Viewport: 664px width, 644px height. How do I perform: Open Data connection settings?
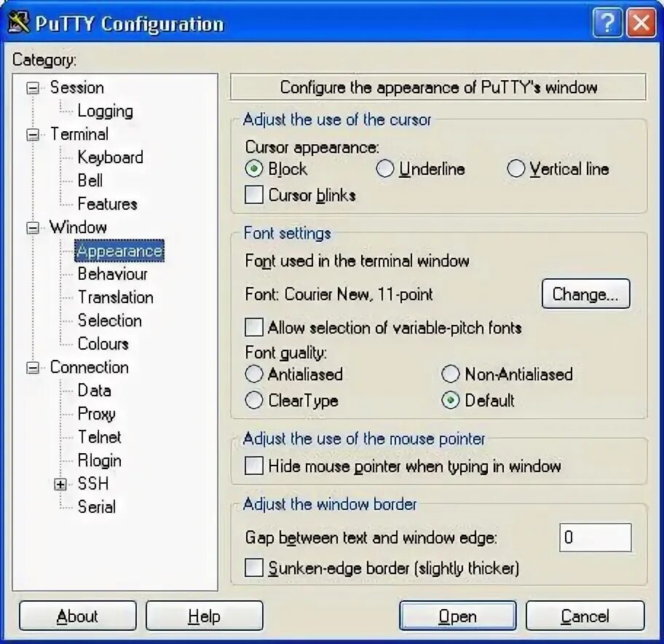tap(95, 390)
